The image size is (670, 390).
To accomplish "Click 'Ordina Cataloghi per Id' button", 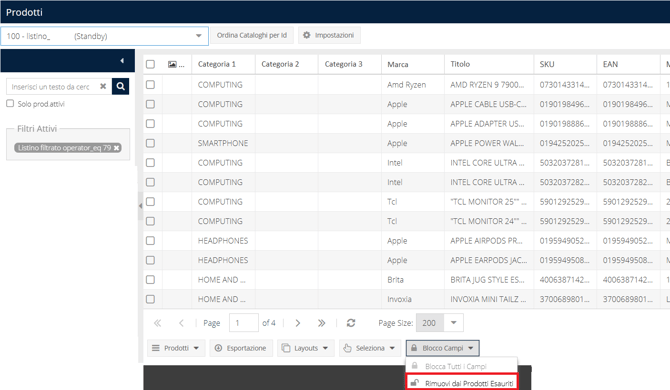I will click(x=252, y=35).
